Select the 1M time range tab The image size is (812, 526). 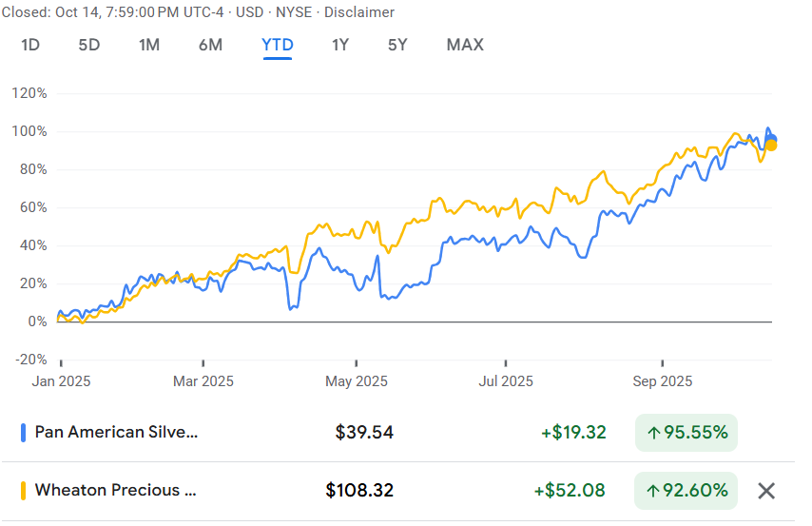coord(149,45)
